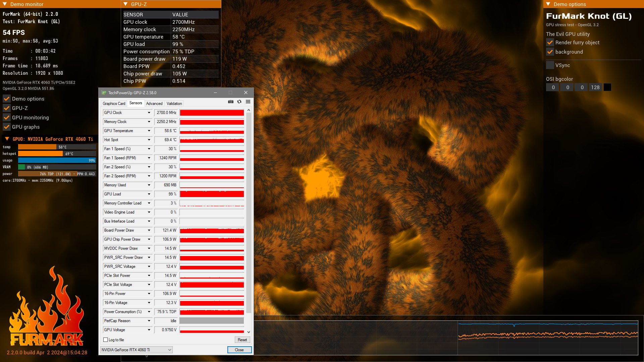Uncheck Render furry object option
This screenshot has height=362, width=644.
[x=550, y=43]
